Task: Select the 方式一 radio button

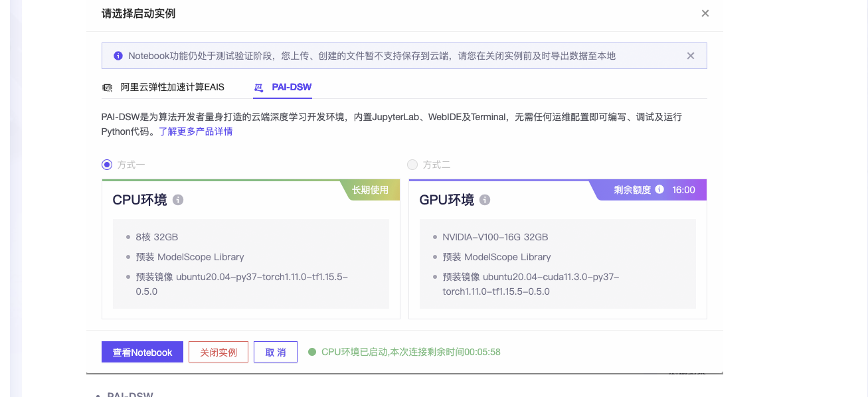Action: coord(107,165)
